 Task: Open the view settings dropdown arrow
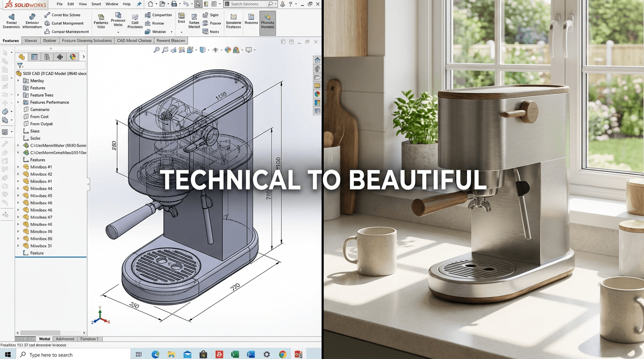pos(255,50)
